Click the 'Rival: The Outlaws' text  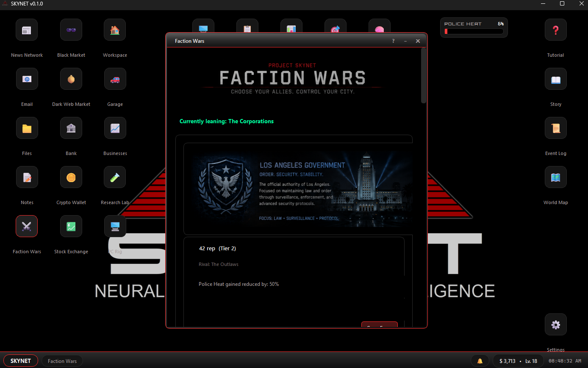click(219, 264)
